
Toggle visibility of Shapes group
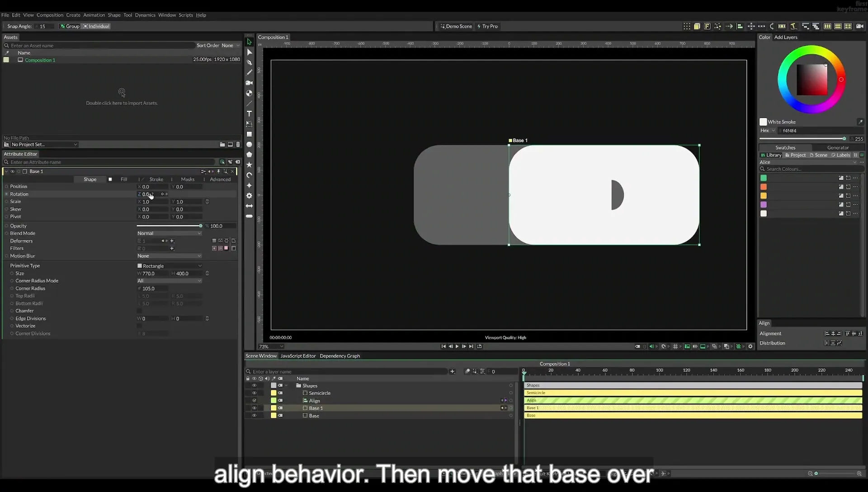pyautogui.click(x=254, y=386)
